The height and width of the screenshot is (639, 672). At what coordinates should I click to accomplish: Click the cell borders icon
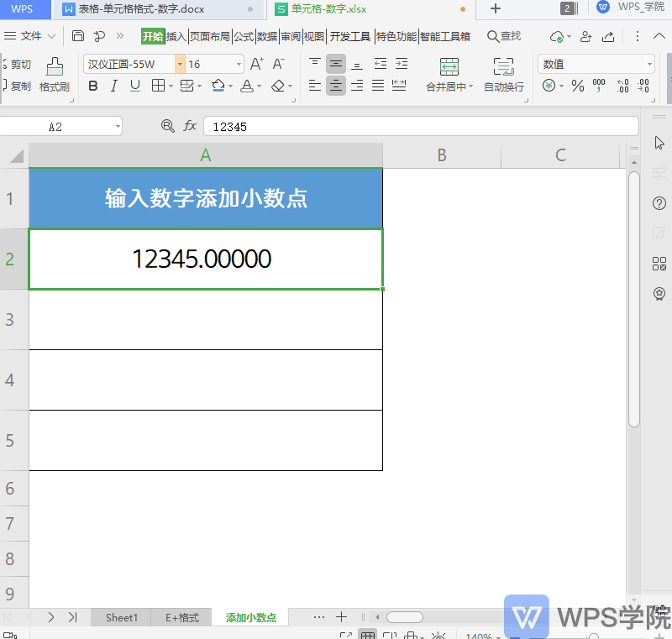(x=158, y=86)
